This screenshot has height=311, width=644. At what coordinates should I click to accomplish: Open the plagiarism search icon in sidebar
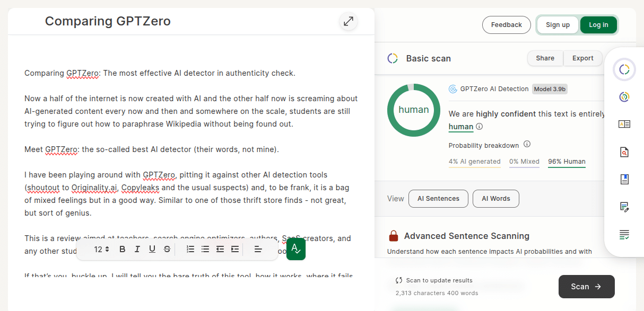[x=624, y=152]
